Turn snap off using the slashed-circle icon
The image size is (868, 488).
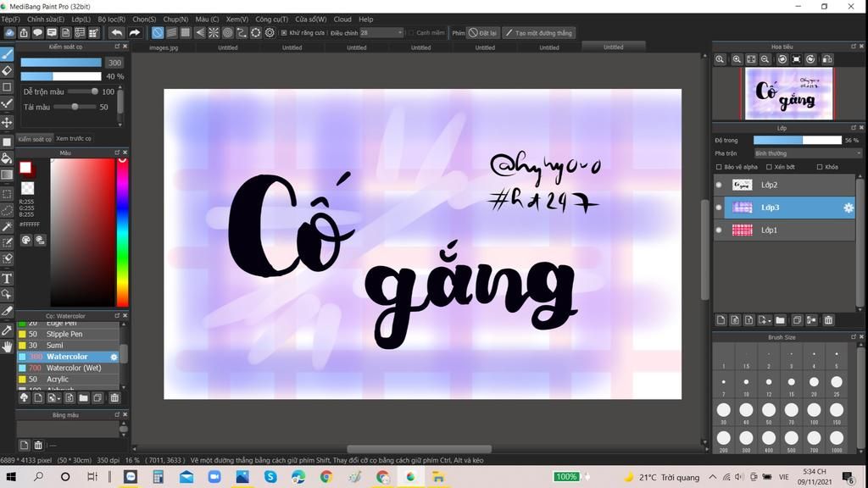pyautogui.click(x=158, y=33)
